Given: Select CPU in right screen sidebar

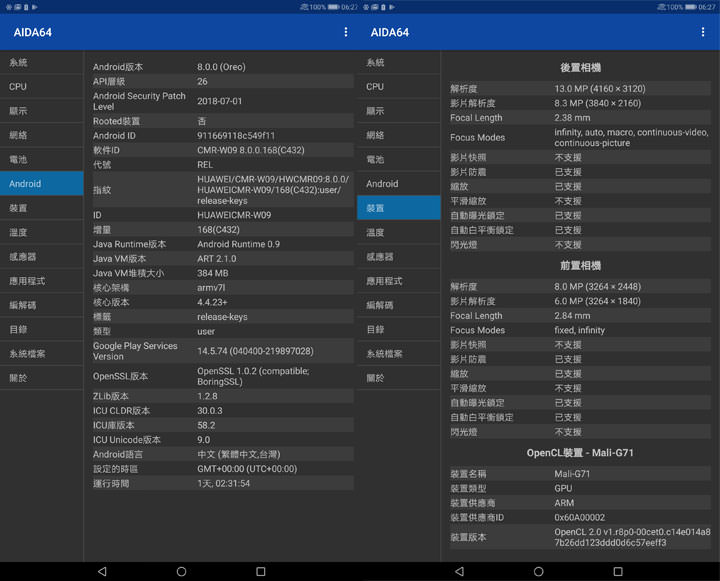Looking at the screenshot, I should pos(399,86).
